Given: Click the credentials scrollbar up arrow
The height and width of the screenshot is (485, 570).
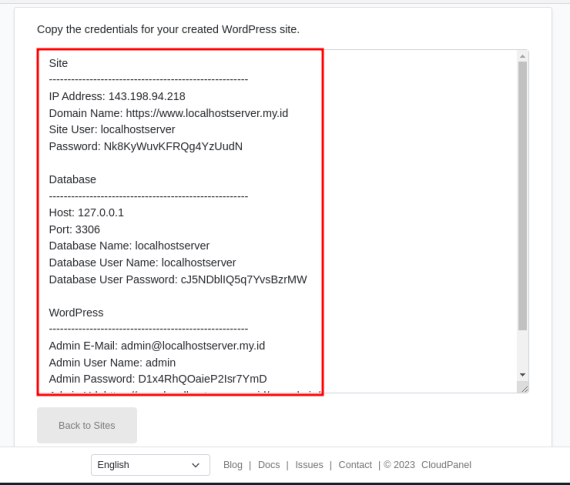Looking at the screenshot, I should tap(522, 56).
